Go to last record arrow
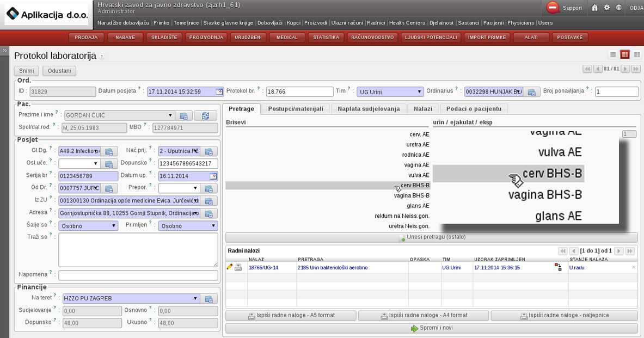This screenshot has width=644, height=338. point(636,69)
